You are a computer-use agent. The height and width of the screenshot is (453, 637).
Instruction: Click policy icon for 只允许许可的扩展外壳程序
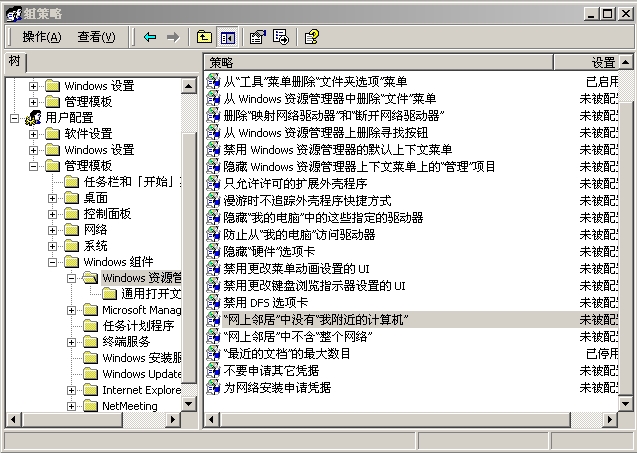(x=213, y=183)
